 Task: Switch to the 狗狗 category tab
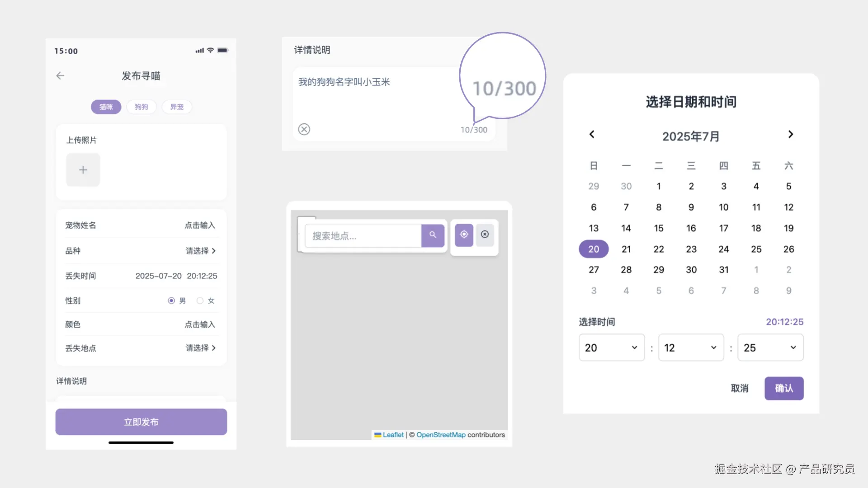coord(142,107)
